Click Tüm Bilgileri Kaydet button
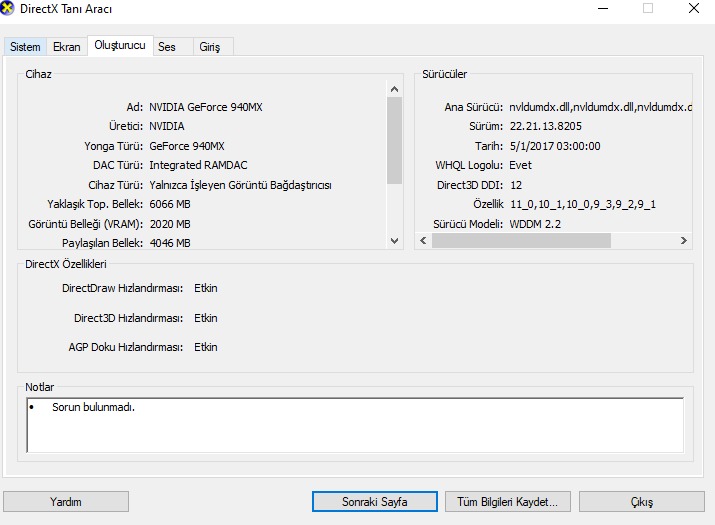Viewport: 715px width, 525px height. (508, 502)
